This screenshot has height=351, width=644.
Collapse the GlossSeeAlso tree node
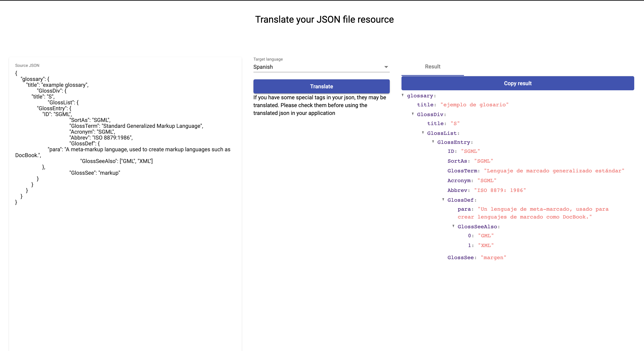coord(453,227)
